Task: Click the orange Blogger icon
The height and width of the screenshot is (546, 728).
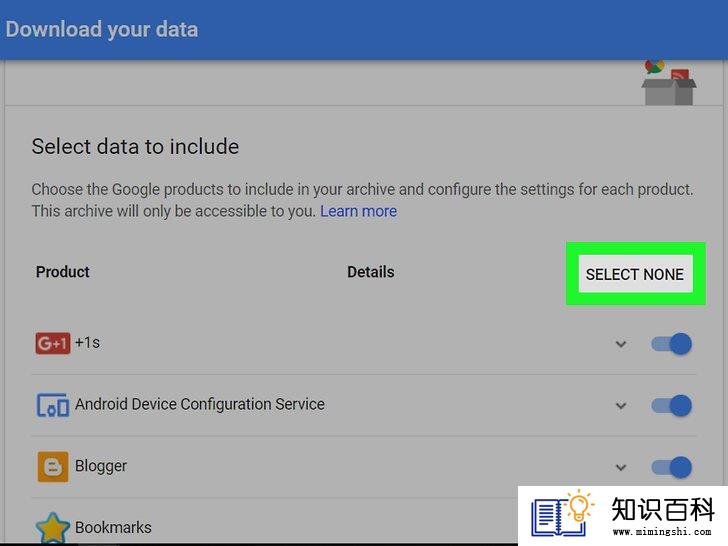Action: coord(53,467)
